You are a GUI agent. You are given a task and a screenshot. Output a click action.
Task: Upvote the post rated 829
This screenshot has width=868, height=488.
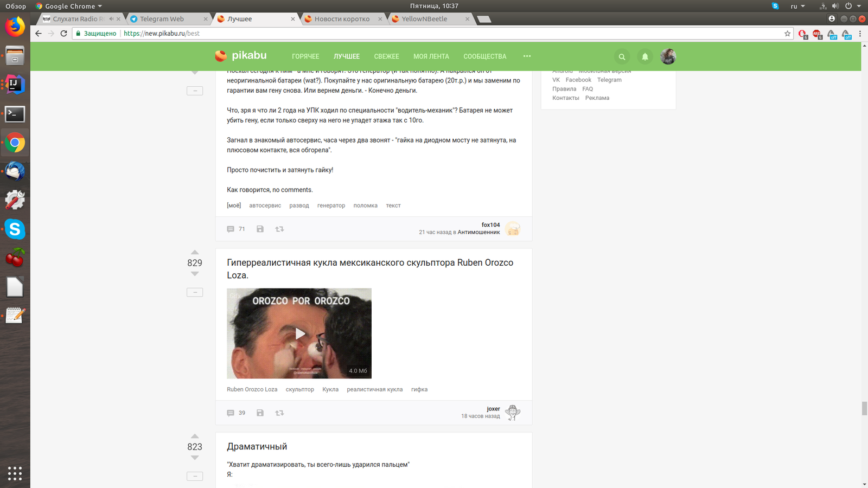195,252
